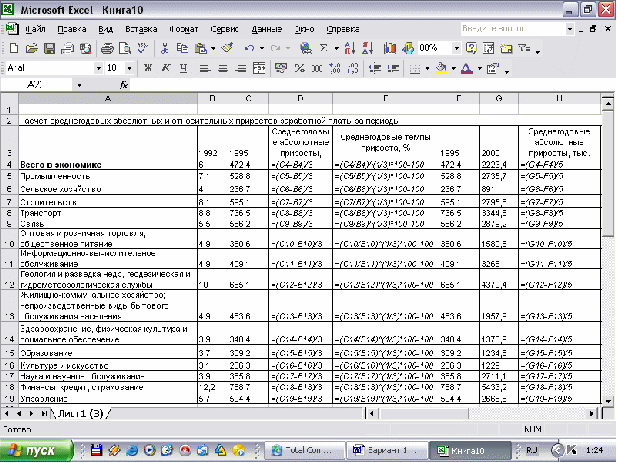Open the borders dropdown arrow

coord(427,69)
